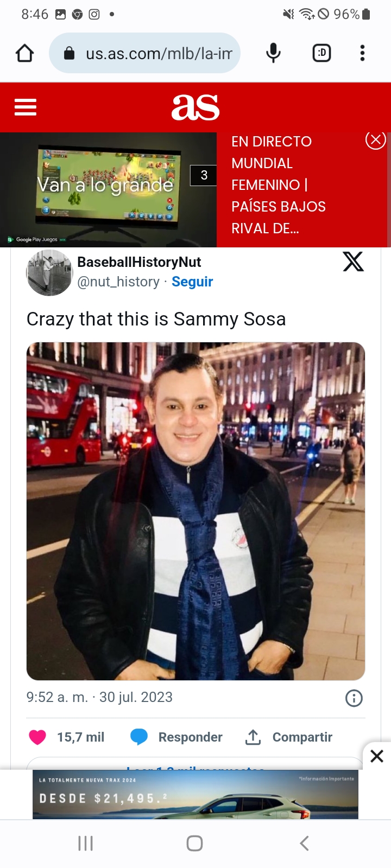Viewport: 391px width, 868px height.
Task: Open EN DIRECTO Mundial Femenino headline
Action: click(279, 185)
